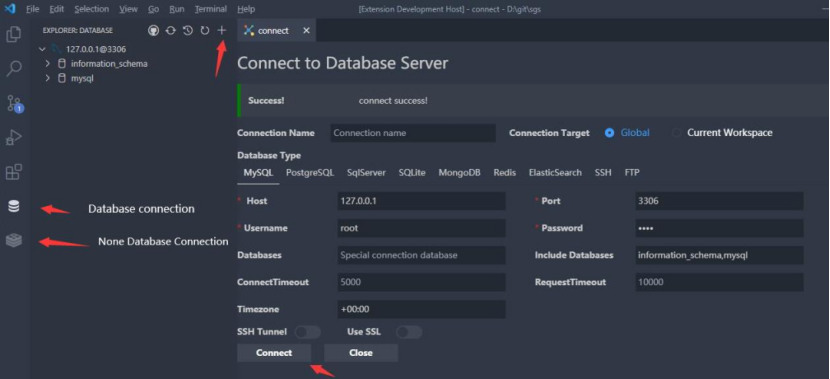Screen dimensions: 830x379
Task: Click the GitHub icon in Explorer header
Action: click(x=154, y=31)
